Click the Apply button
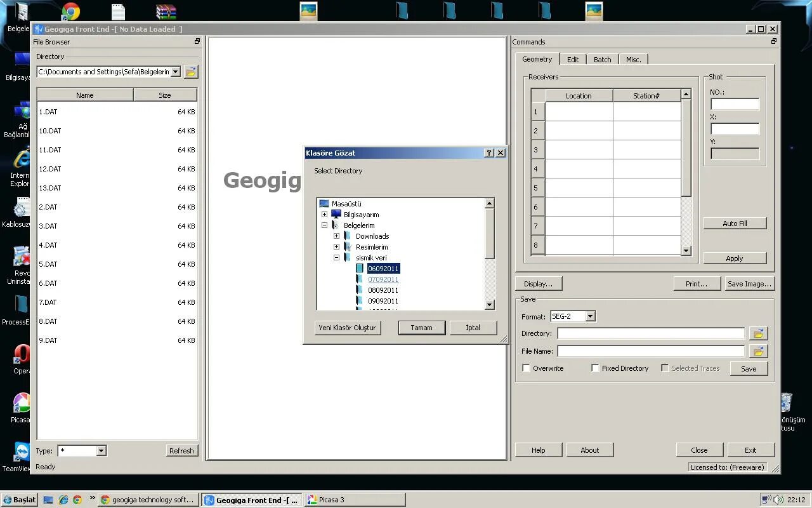812x508 pixels. [735, 258]
